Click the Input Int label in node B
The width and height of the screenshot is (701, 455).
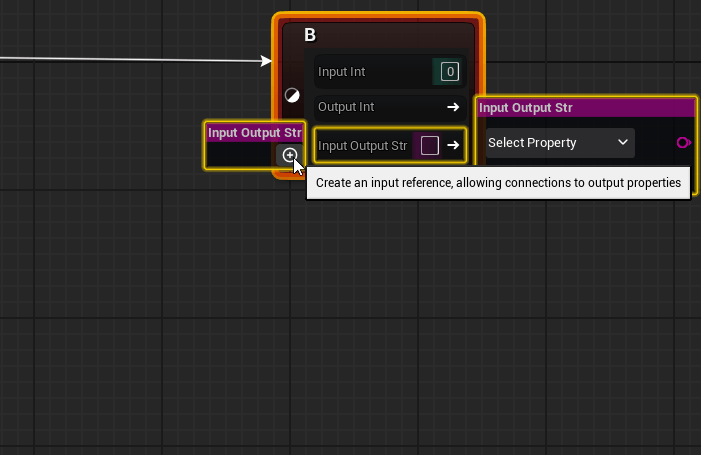346,72
